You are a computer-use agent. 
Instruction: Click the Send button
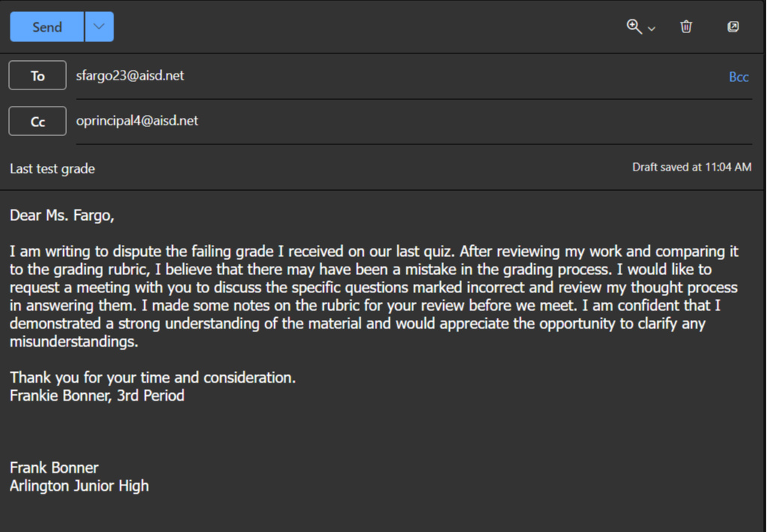pyautogui.click(x=47, y=27)
